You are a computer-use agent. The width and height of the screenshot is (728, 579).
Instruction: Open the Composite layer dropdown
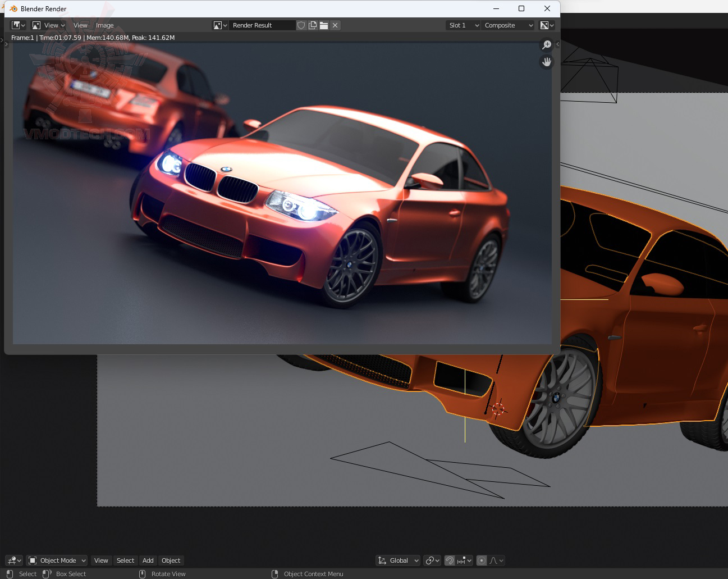(509, 25)
